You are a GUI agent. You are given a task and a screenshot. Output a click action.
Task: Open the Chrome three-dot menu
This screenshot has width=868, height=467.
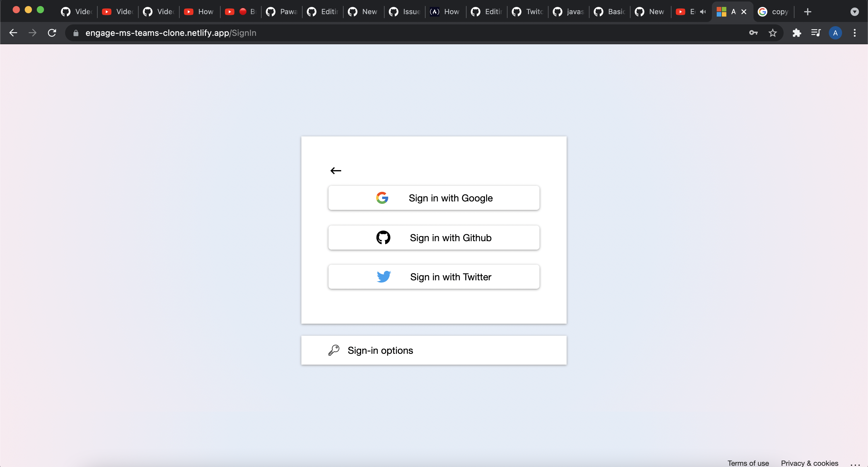(x=855, y=33)
